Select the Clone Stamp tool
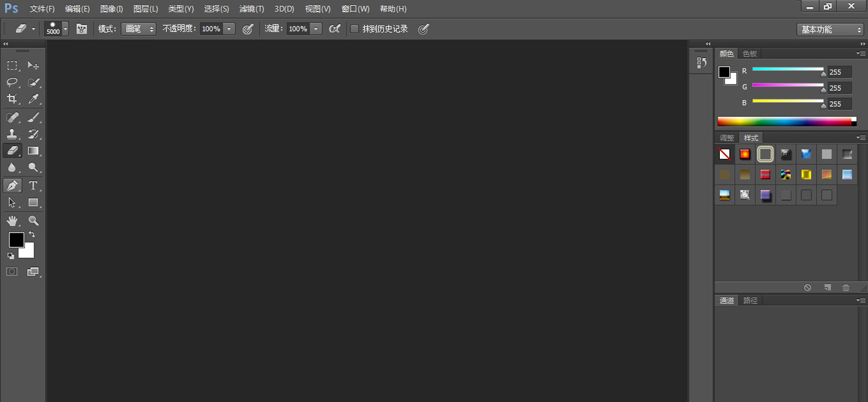The width and height of the screenshot is (868, 402). click(x=12, y=134)
